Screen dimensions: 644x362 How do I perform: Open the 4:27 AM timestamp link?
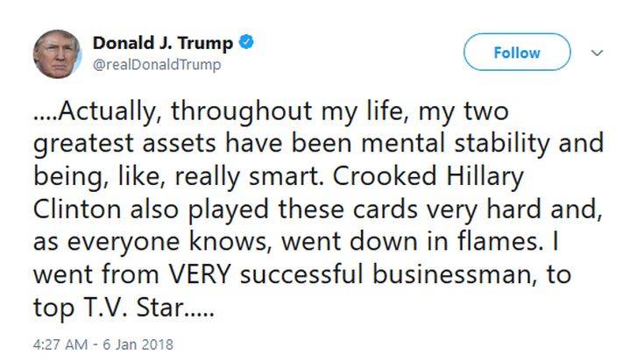58,344
